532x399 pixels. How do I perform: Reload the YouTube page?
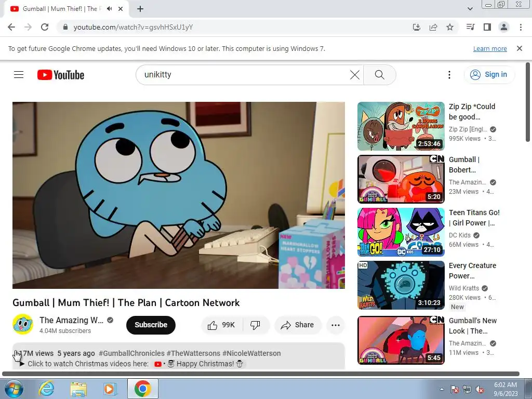pyautogui.click(x=45, y=27)
